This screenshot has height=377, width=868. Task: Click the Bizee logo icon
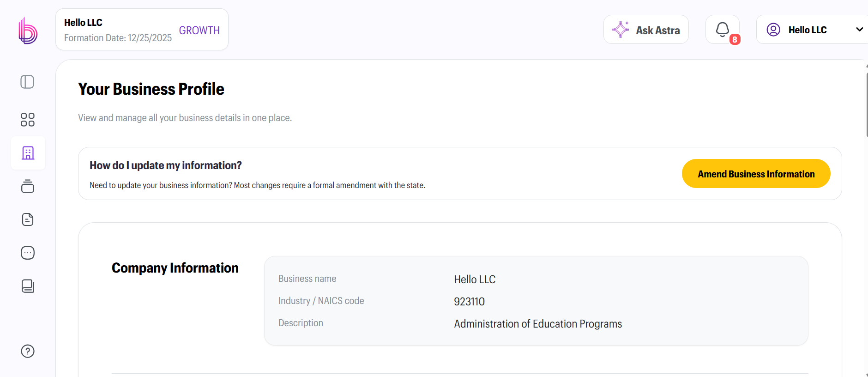click(x=28, y=31)
